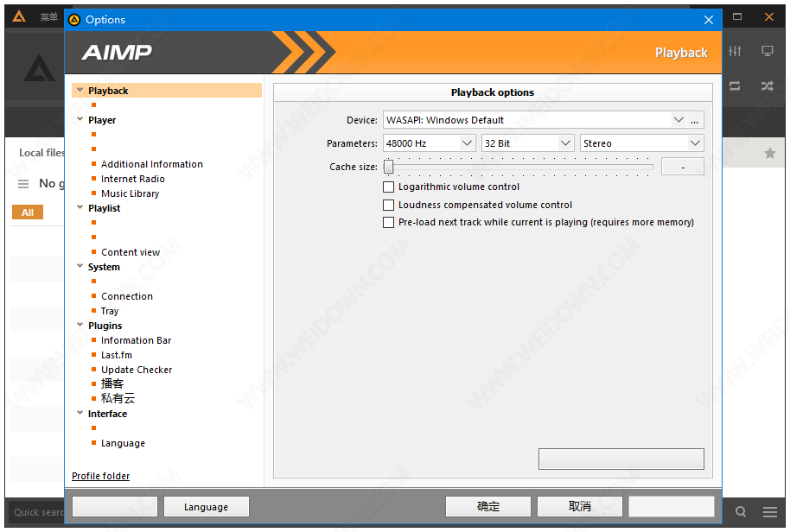Image resolution: width=790 pixels, height=532 pixels.
Task: Select the Interface category in tree
Action: point(107,414)
